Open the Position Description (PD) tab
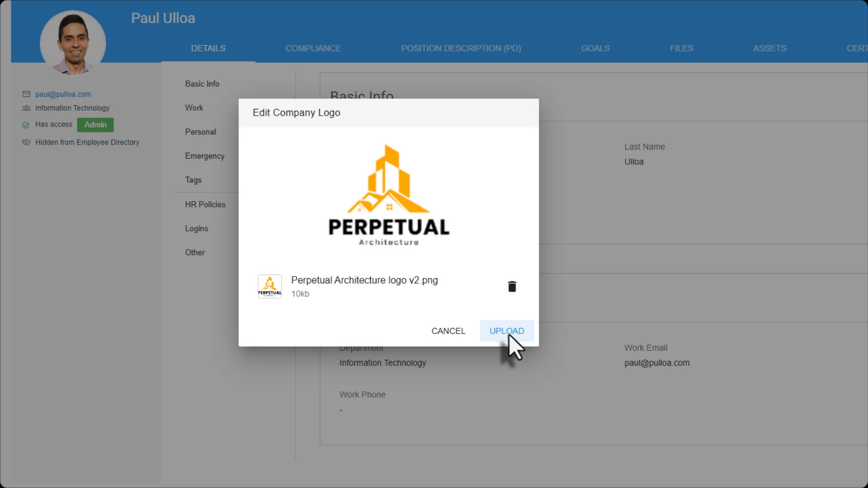Viewport: 868px width, 488px height. 461,48
